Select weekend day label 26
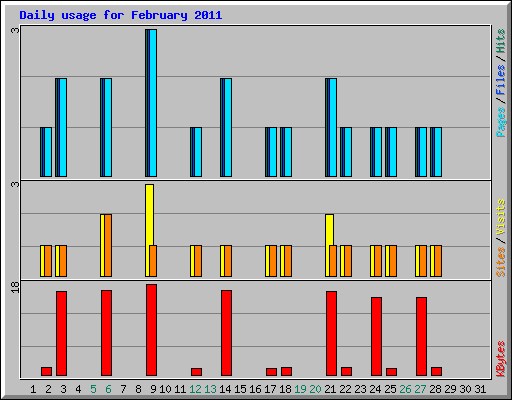The height and width of the screenshot is (400, 512). coord(405,389)
